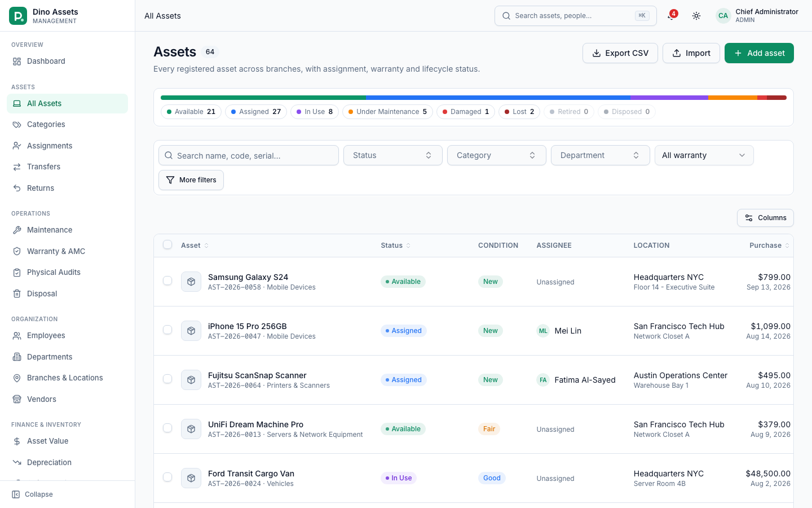Click the purple In Use segment of status bar

(669, 98)
